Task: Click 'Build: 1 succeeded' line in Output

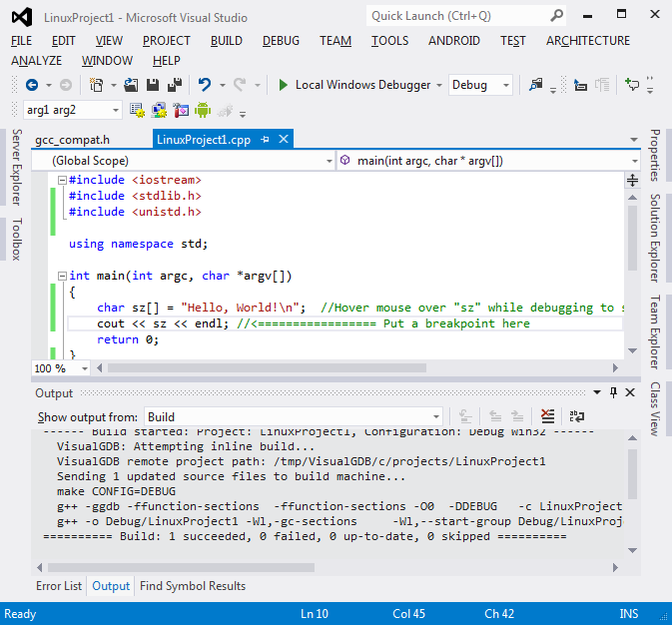Action: [305, 536]
